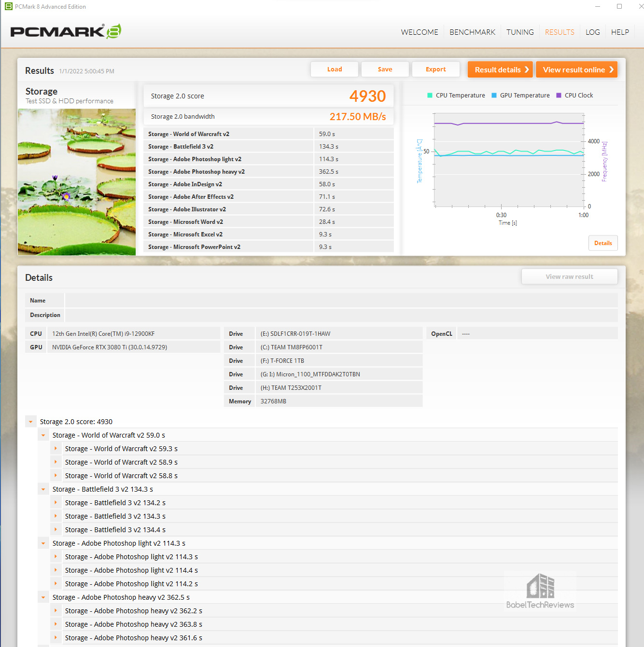Select the Storage - Battlefield 3 v2 row
The width and height of the screenshot is (644, 647).
(268, 147)
